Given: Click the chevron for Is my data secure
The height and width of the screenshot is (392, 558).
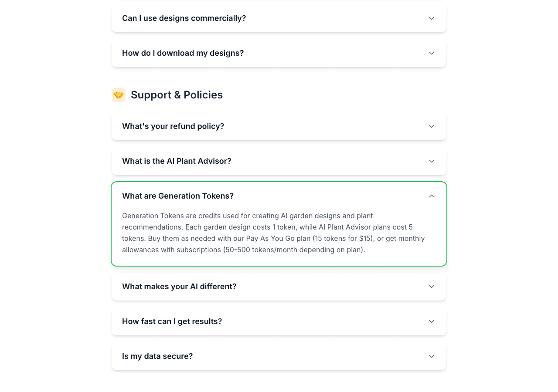Looking at the screenshot, I should tap(432, 356).
